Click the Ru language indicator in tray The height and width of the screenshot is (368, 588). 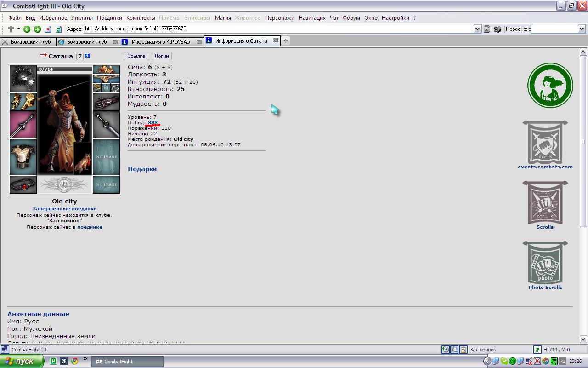point(562,361)
